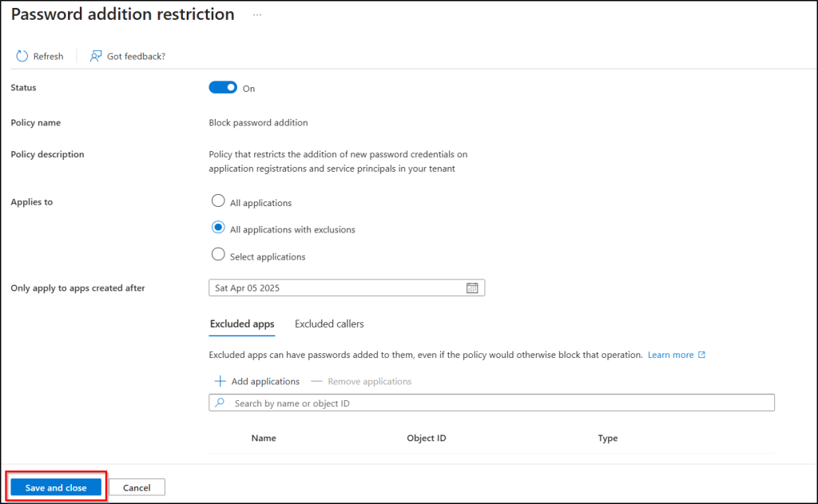
Task: Choose All applications with exclusions radio button
Action: point(218,228)
